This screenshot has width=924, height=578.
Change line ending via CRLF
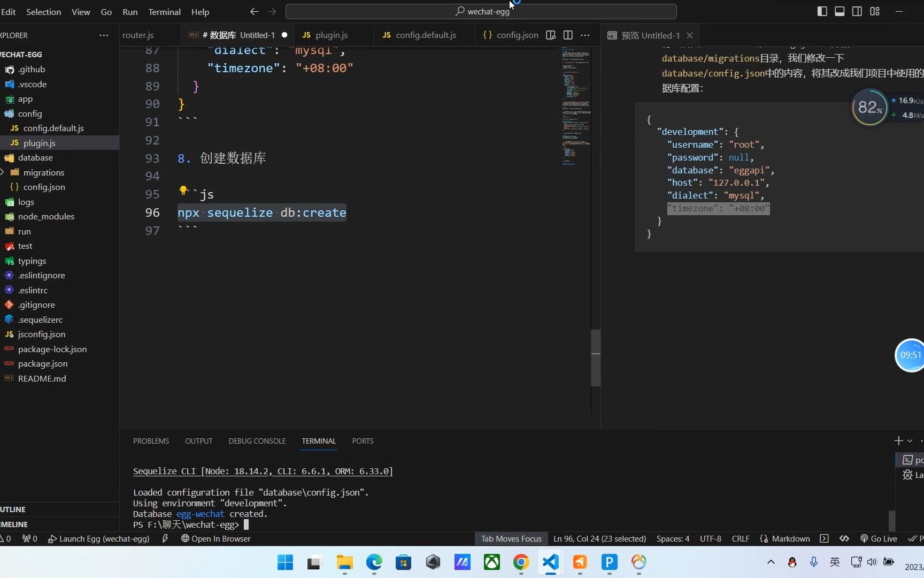point(741,538)
